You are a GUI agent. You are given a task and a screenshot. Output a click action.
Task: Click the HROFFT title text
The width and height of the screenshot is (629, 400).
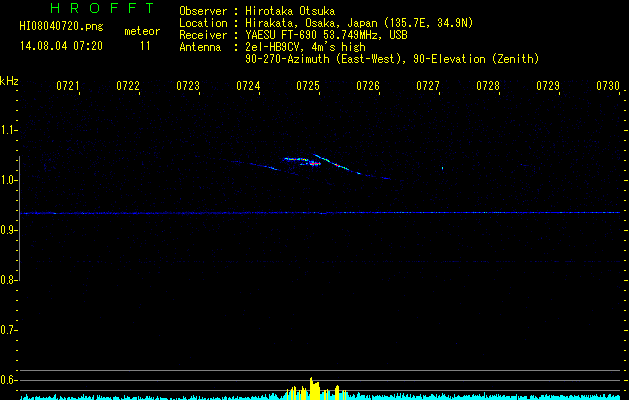[x=102, y=8]
